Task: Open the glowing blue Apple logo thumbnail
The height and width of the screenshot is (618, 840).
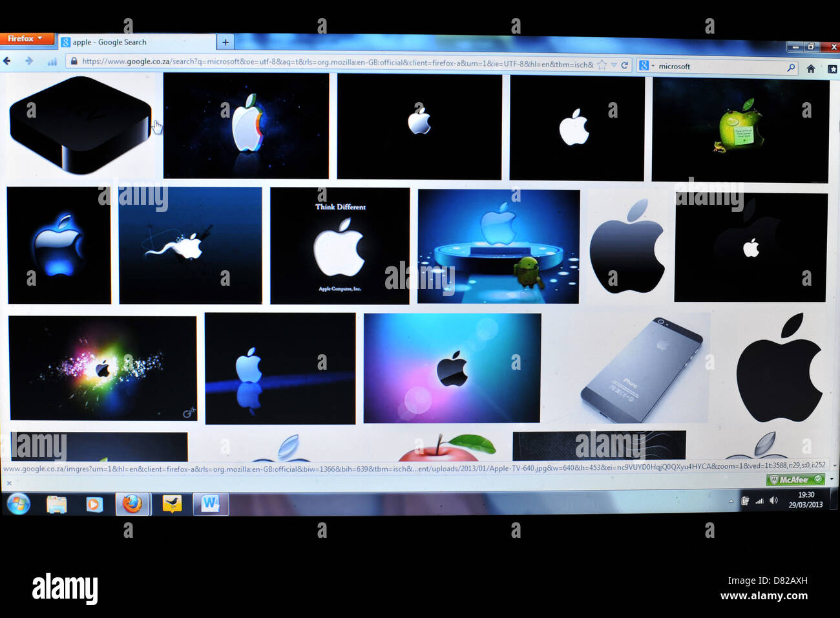Action: pos(59,245)
